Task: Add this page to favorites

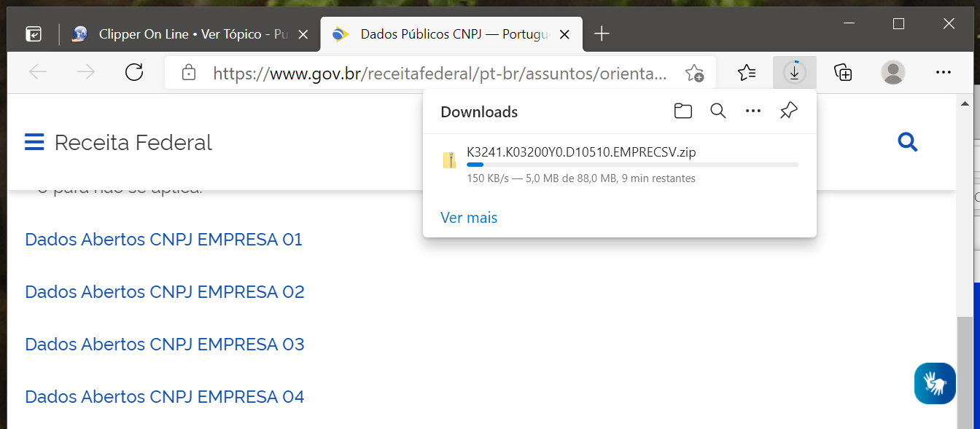Action: tap(694, 73)
